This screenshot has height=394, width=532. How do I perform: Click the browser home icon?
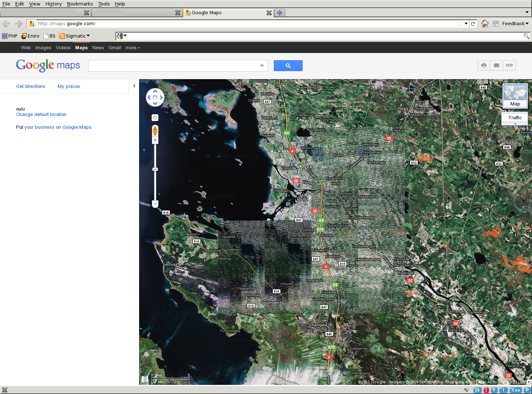click(485, 24)
